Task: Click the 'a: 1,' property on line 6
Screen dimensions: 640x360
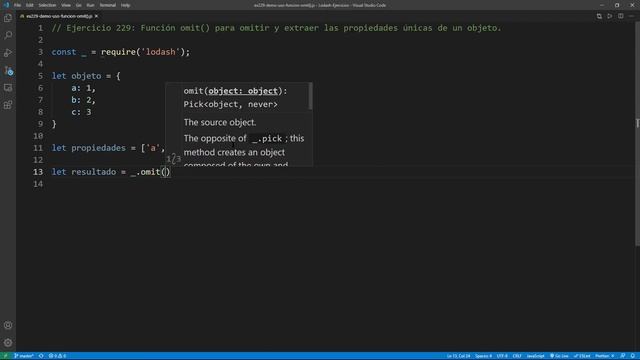Action: click(83, 88)
